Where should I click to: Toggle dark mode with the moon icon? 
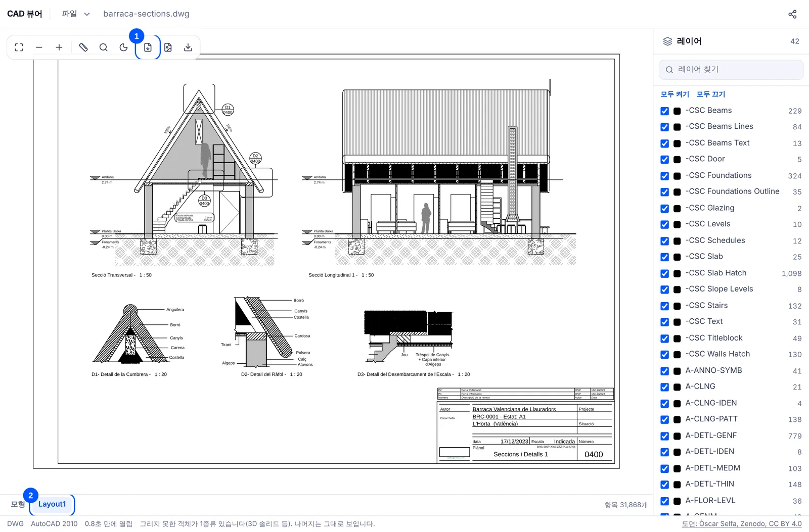124,47
